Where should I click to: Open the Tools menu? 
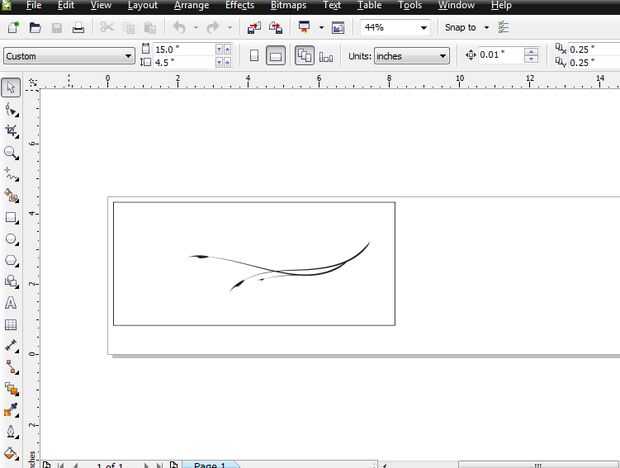coord(410,6)
